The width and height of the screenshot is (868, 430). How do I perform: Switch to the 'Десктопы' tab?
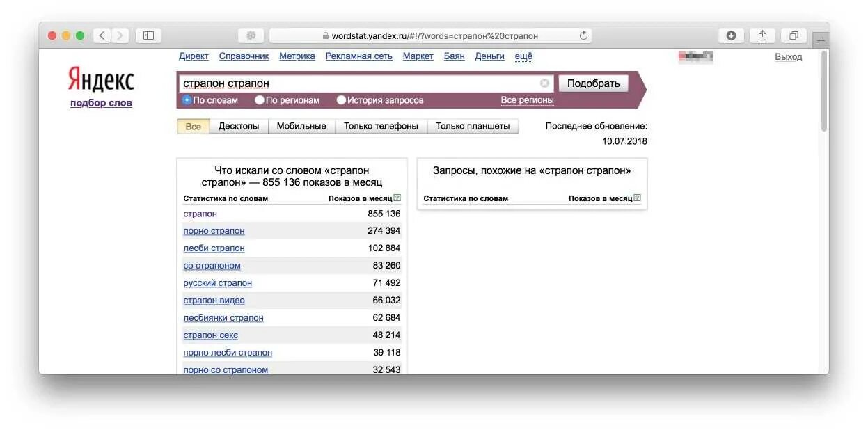[239, 126]
